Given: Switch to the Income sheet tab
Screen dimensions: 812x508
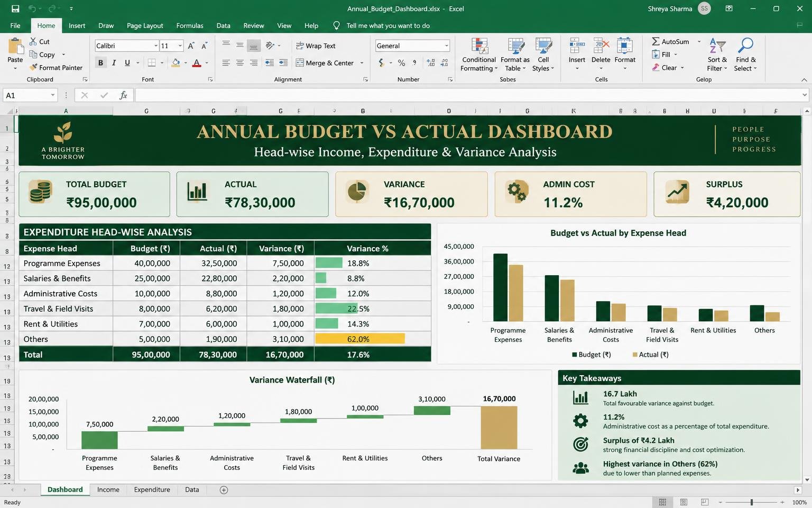Looking at the screenshot, I should (108, 490).
